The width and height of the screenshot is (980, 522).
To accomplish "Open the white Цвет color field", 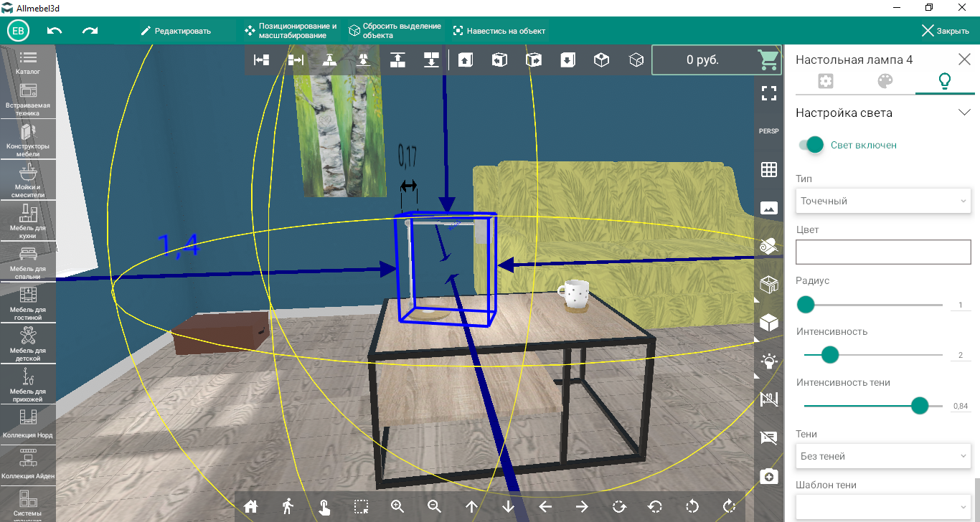I will click(x=883, y=252).
